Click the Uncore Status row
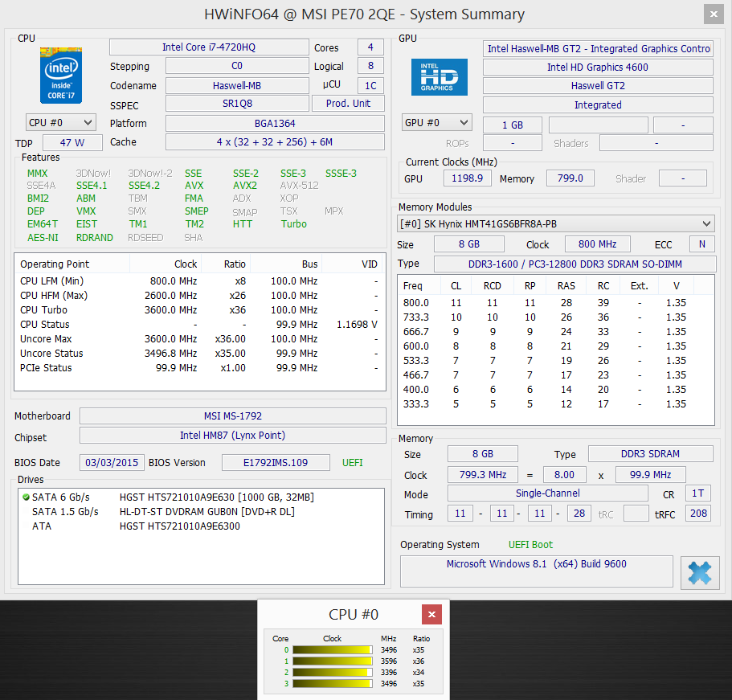732x700 pixels. (x=199, y=353)
